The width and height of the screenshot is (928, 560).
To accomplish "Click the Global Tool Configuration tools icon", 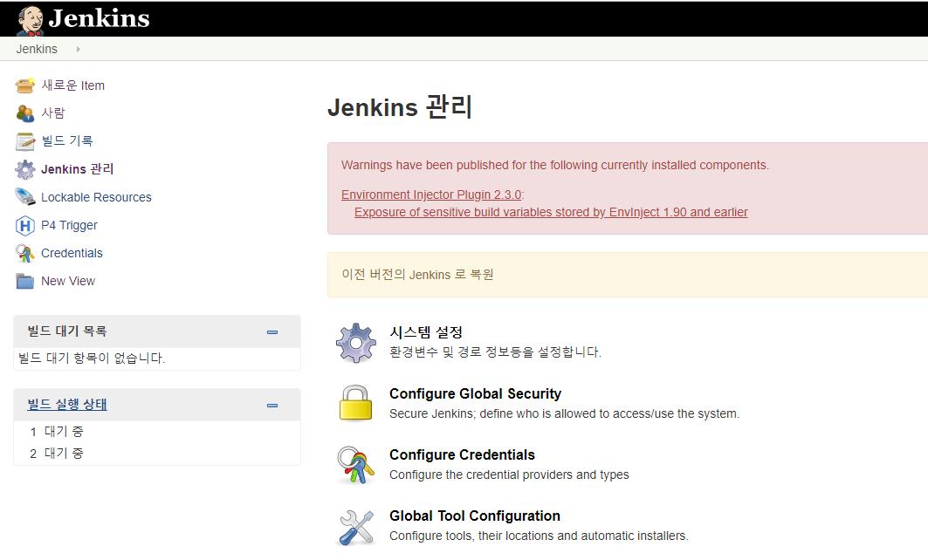I will tap(356, 528).
